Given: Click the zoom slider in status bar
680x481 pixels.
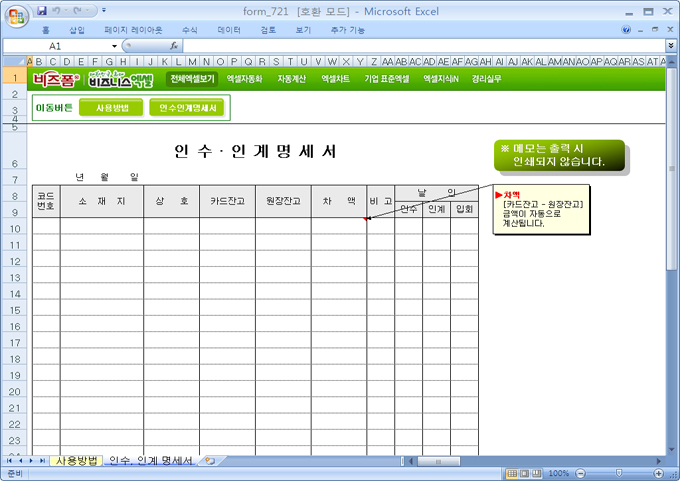Looking at the screenshot, I should click(x=620, y=473).
